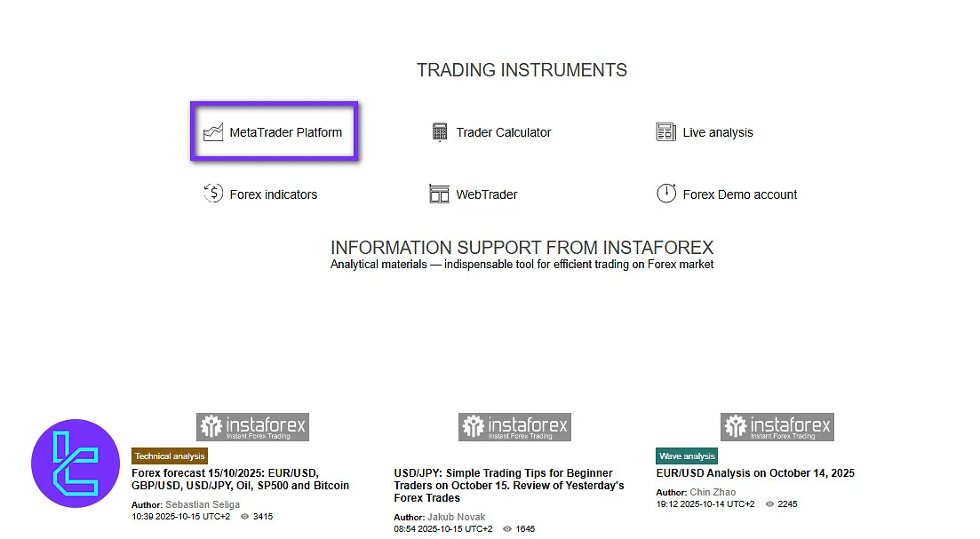Click the InstaForex logo above the USD/JPY article
980x539 pixels.
coord(514,426)
